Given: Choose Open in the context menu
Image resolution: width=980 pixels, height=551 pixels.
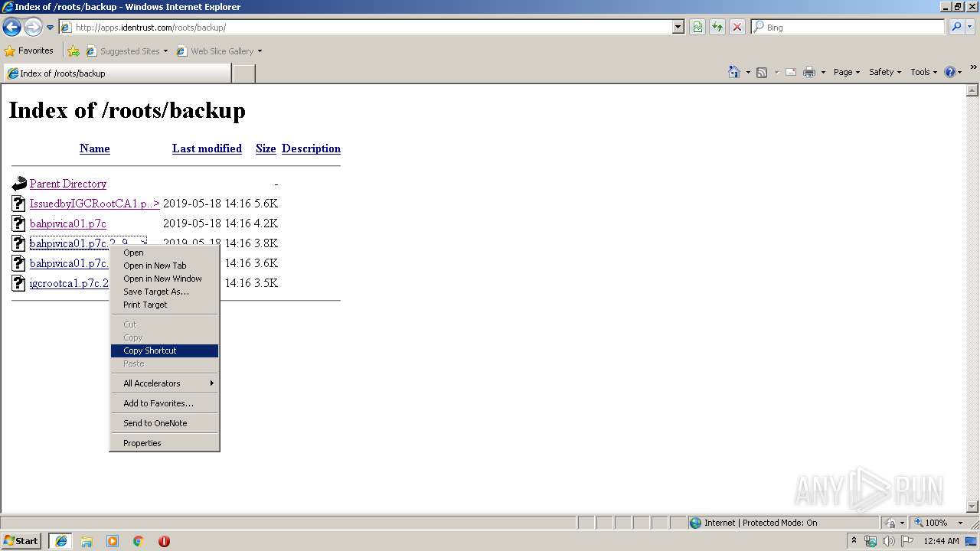Looking at the screenshot, I should [165, 253].
